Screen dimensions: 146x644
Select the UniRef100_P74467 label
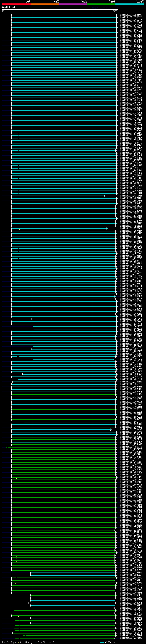tap(131, 445)
